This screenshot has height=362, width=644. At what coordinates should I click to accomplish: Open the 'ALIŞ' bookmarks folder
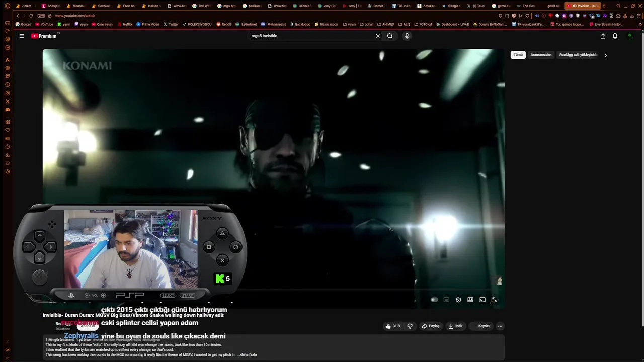click(404, 24)
